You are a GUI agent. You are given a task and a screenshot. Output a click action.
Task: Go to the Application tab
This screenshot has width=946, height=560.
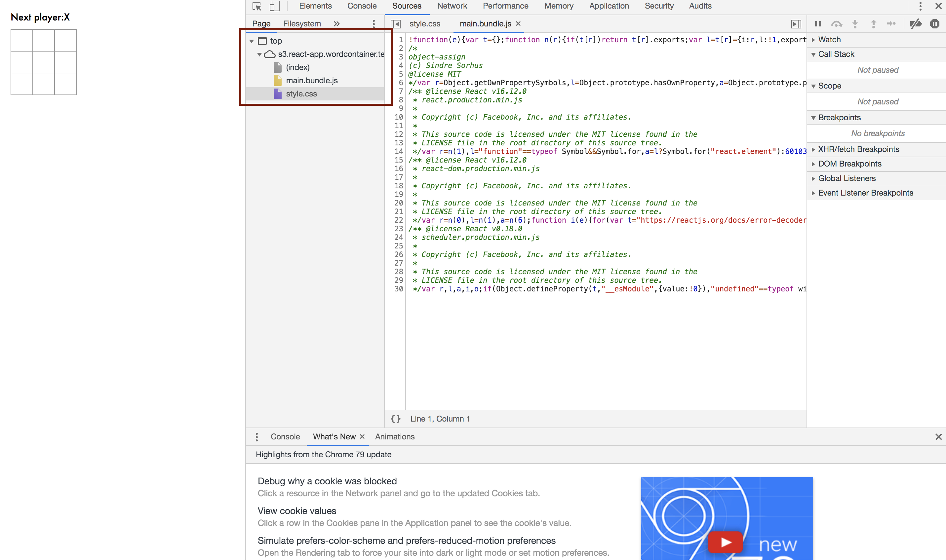[609, 6]
